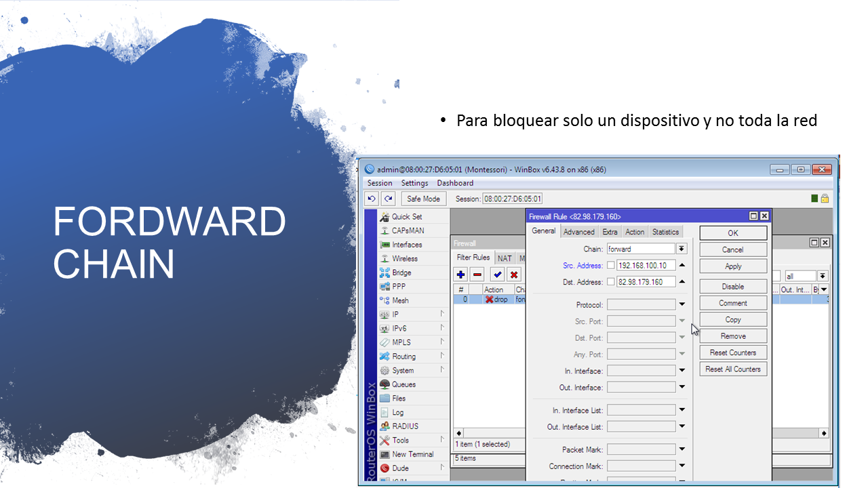Click the red minus remove rule icon
The image size is (868, 488).
(x=477, y=274)
